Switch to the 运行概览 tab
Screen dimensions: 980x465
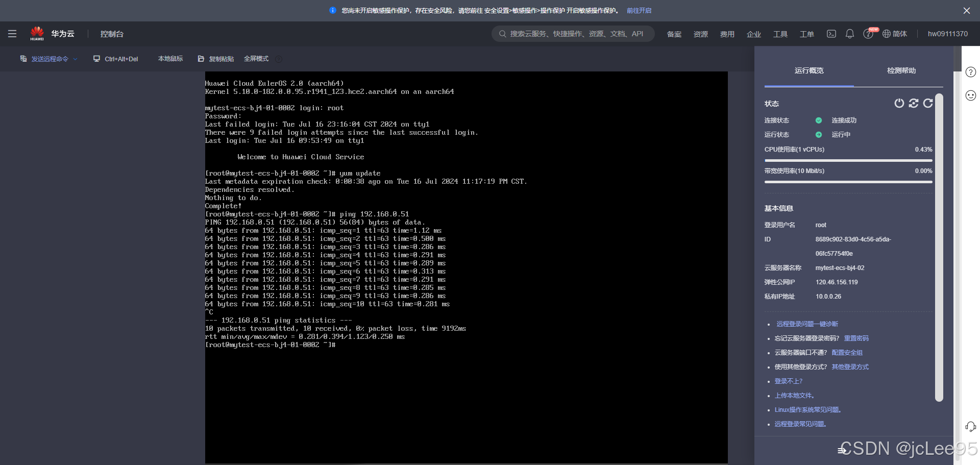coord(809,70)
